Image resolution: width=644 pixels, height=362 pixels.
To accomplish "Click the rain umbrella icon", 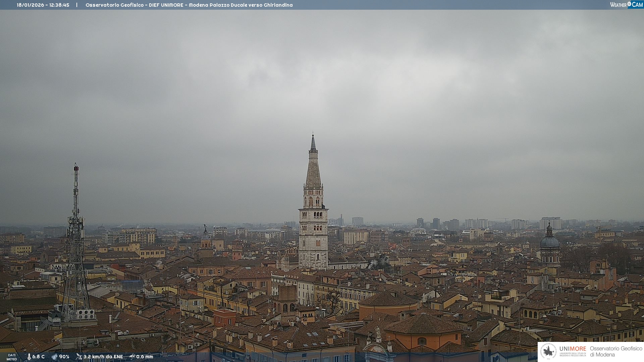I will tap(132, 357).
